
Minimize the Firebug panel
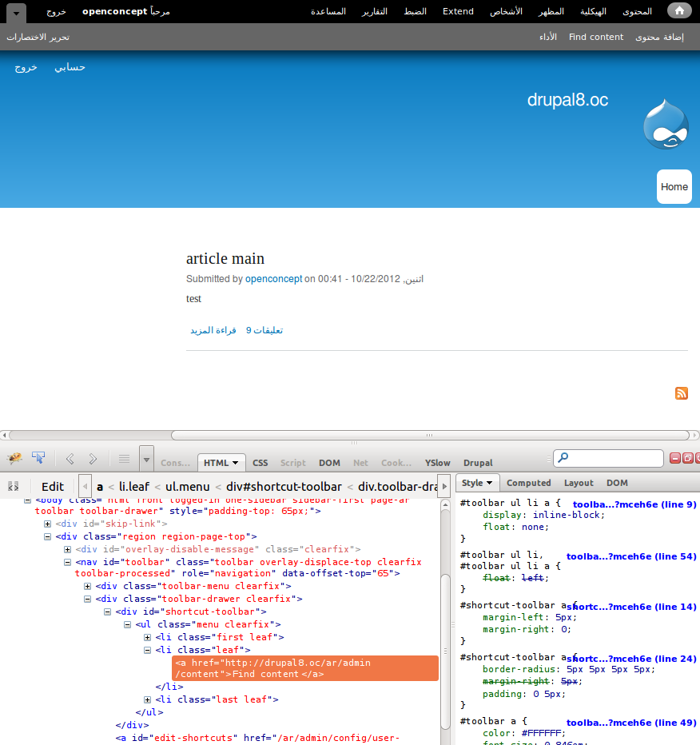pyautogui.click(x=674, y=456)
